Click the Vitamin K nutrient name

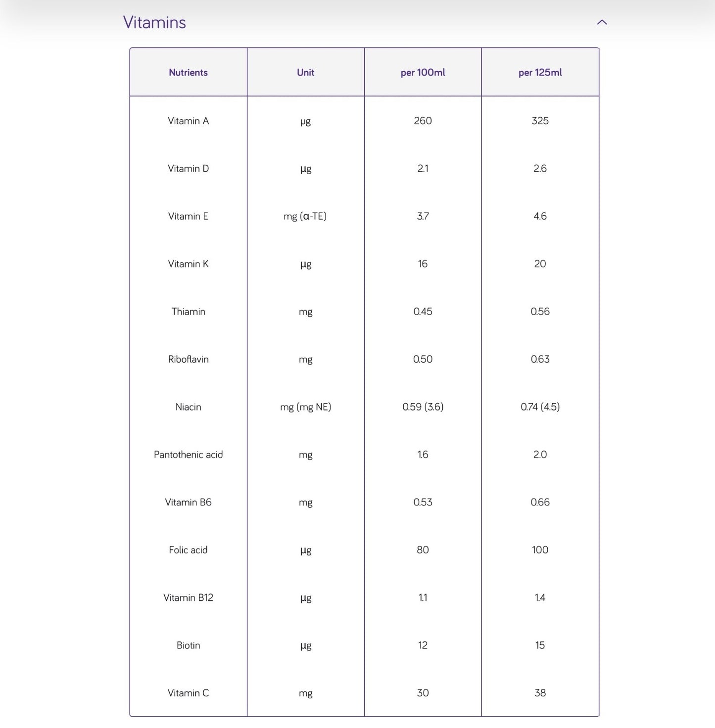pyautogui.click(x=188, y=264)
